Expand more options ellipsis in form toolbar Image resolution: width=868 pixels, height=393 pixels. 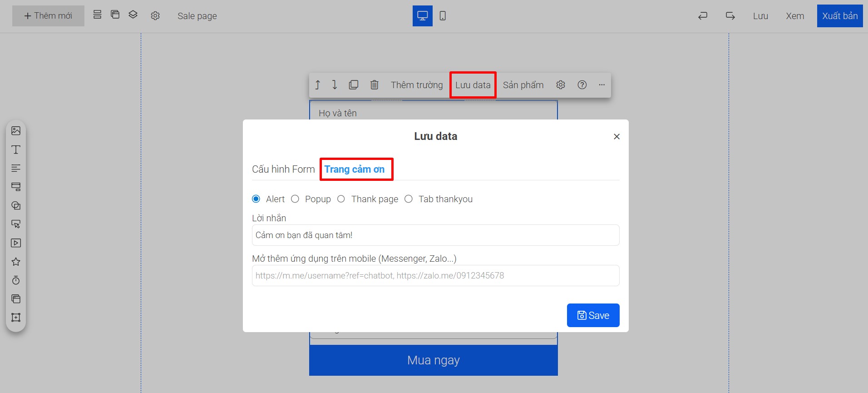[x=602, y=85]
